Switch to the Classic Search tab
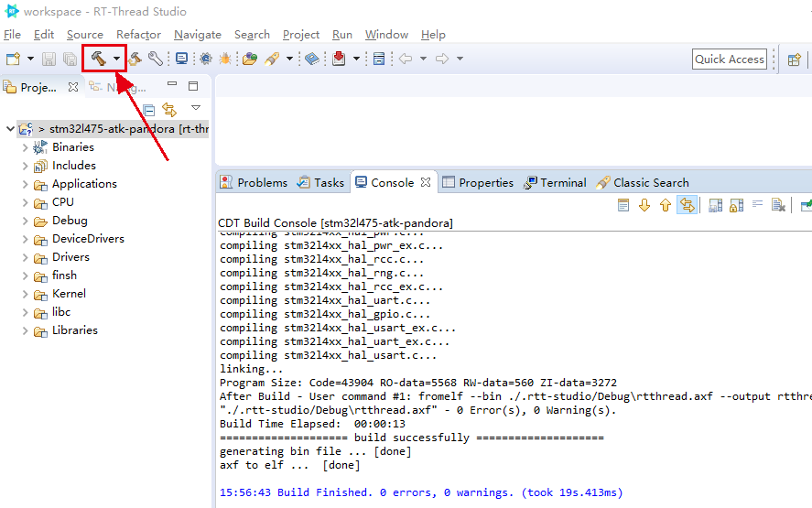Image resolution: width=812 pixels, height=508 pixels. click(x=643, y=183)
